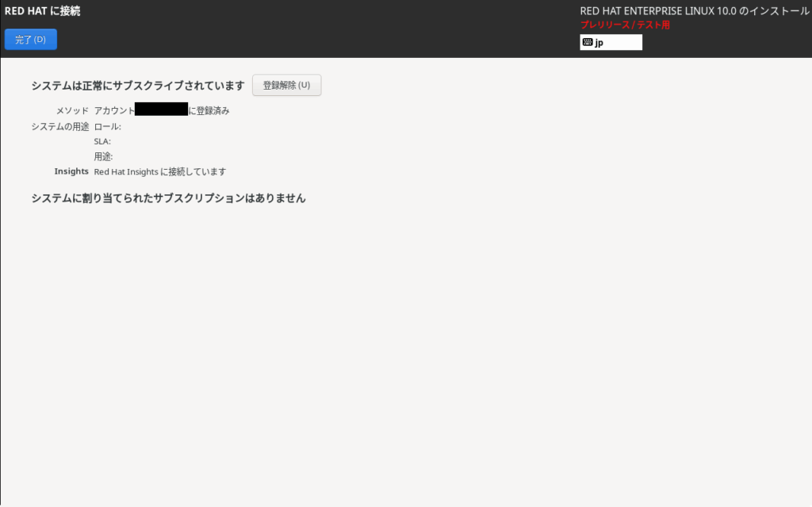The width and height of the screenshot is (812, 507).
Task: Click the SLA: field label
Action: [102, 141]
